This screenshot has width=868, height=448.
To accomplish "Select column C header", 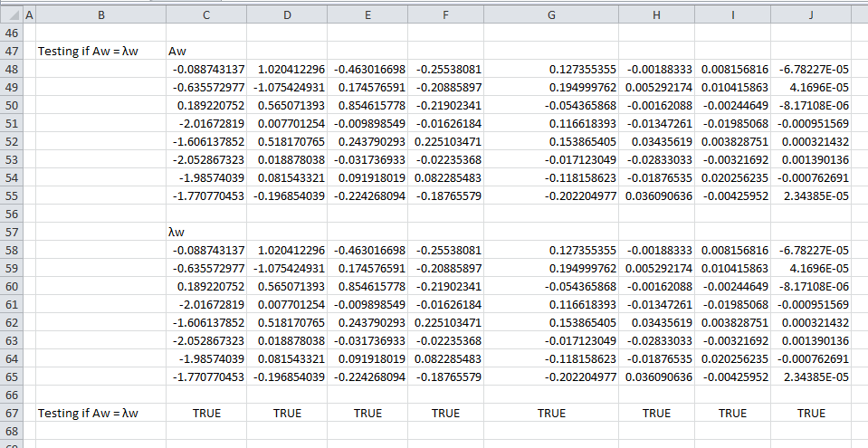I will tap(207, 14).
